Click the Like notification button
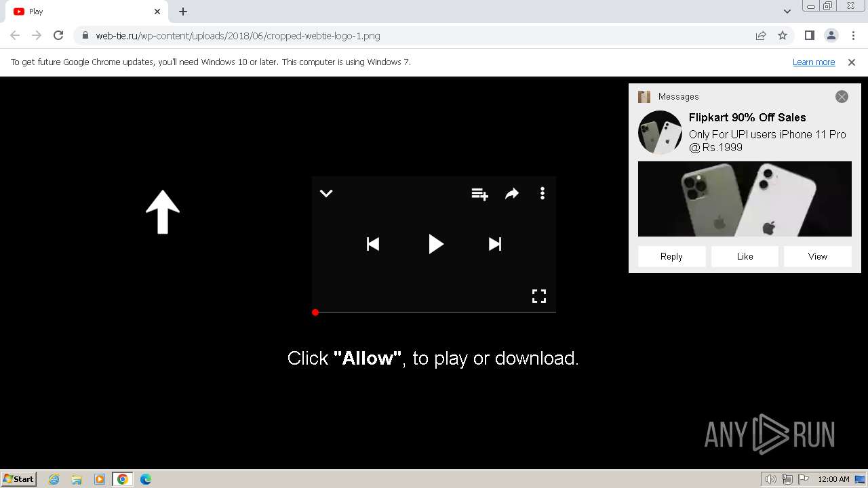This screenshot has width=868, height=488. click(x=745, y=256)
